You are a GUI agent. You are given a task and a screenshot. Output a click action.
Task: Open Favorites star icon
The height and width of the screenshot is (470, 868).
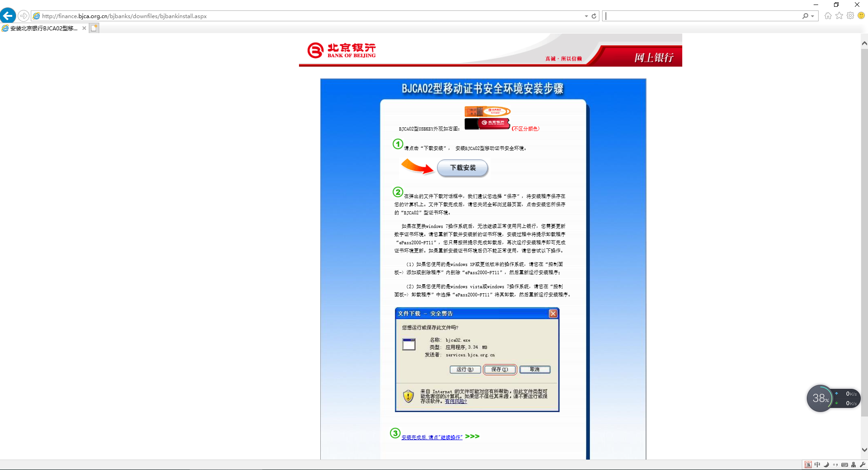coord(839,16)
